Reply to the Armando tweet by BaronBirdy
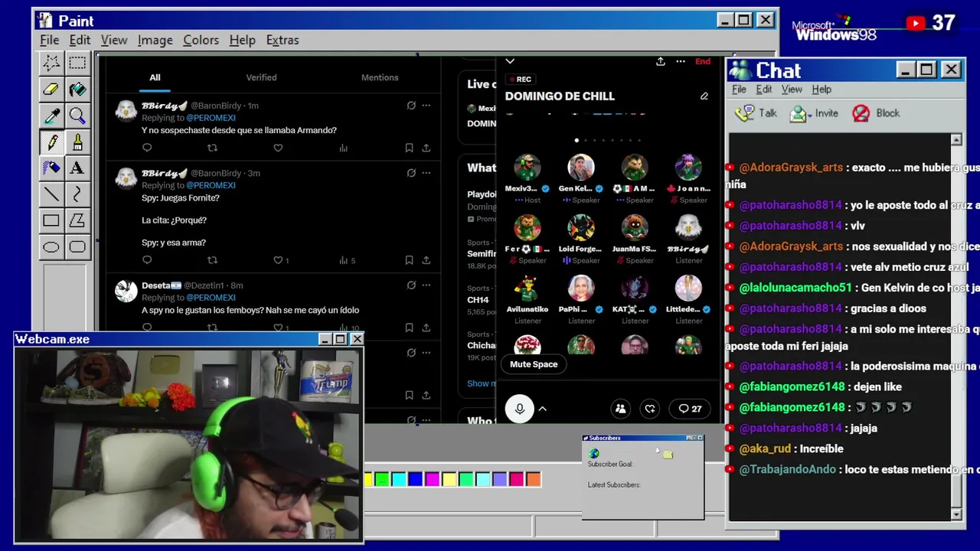The image size is (980, 551). [147, 148]
